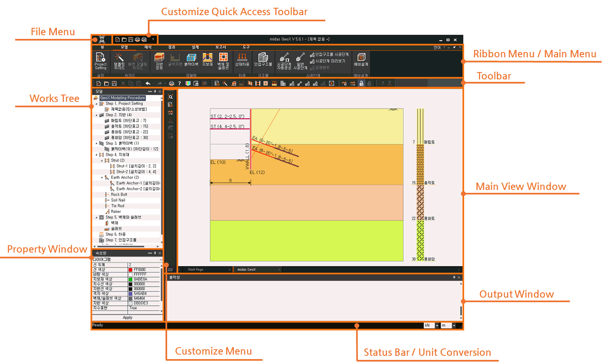603x364 pixels.
Task: Click the red 선 색상 color swatch
Action: pos(130,270)
